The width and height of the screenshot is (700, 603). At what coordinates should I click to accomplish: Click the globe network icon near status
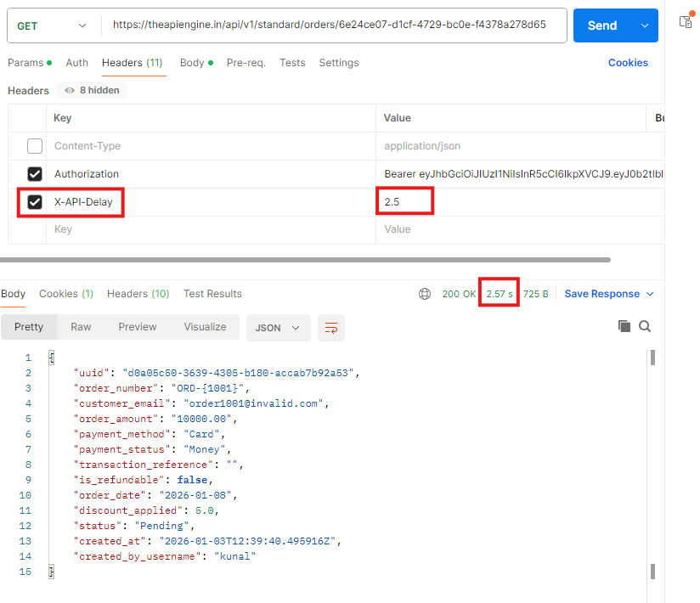425,294
